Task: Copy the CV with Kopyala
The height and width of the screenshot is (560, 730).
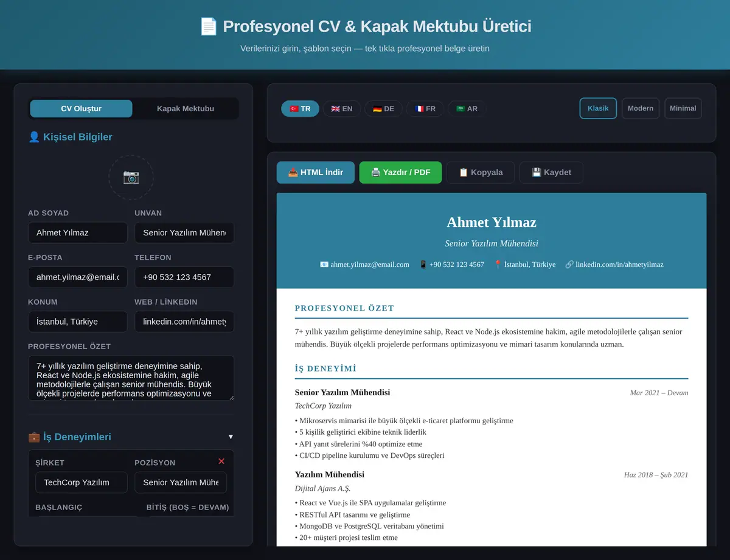Action: tap(481, 173)
